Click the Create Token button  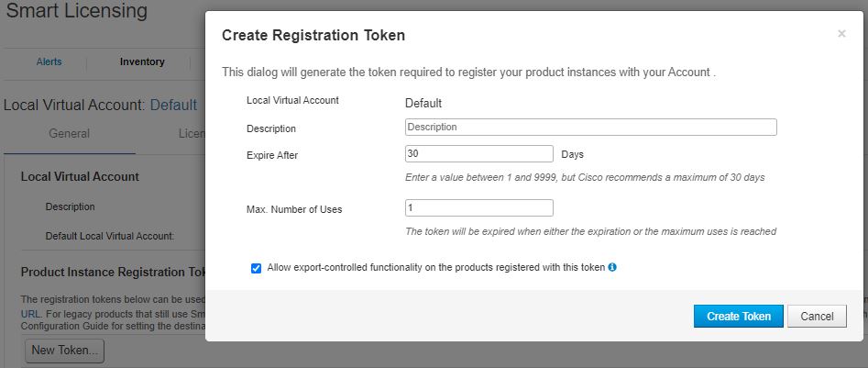(739, 317)
